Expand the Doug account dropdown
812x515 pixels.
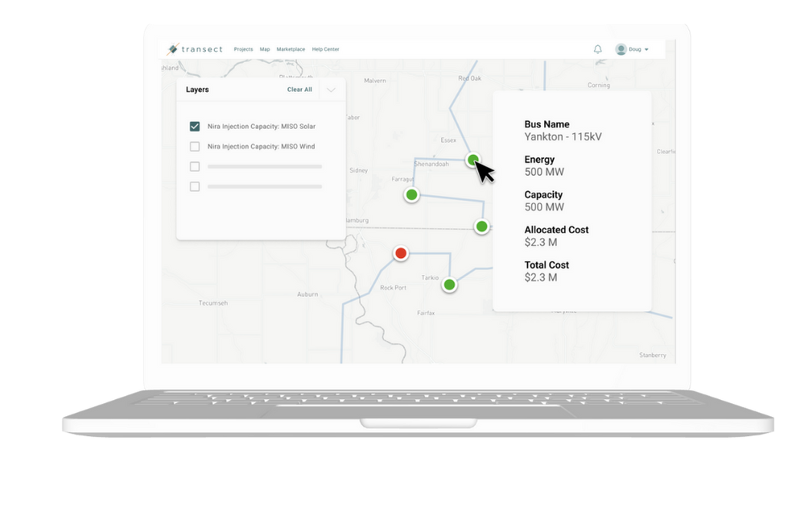646,50
